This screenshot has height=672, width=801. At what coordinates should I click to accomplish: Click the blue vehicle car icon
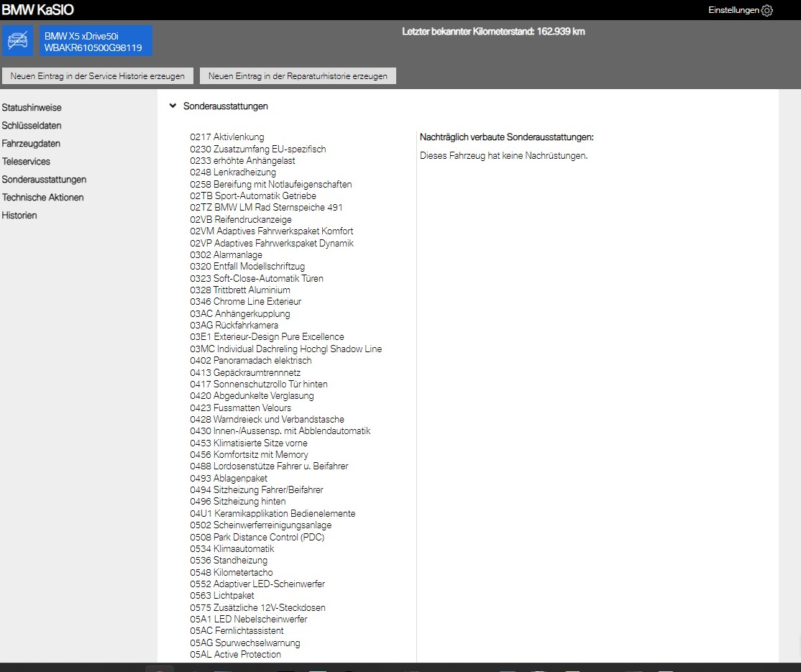[18, 41]
